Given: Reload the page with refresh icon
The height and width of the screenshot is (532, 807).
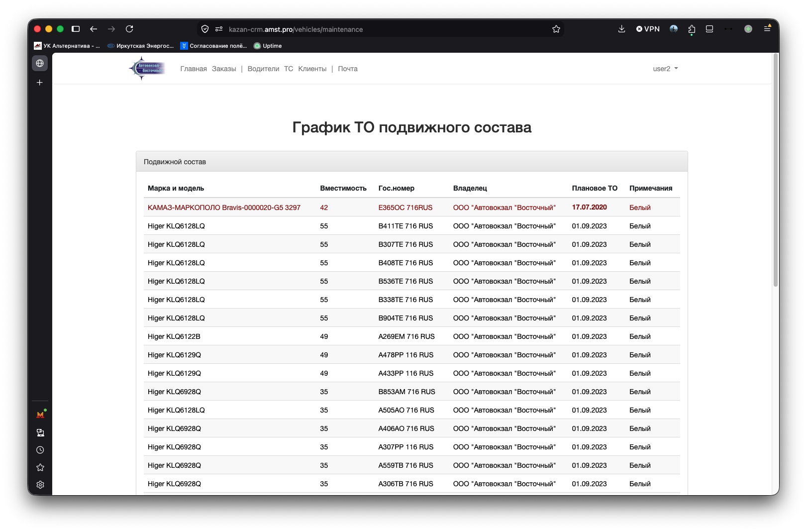Looking at the screenshot, I should point(129,29).
